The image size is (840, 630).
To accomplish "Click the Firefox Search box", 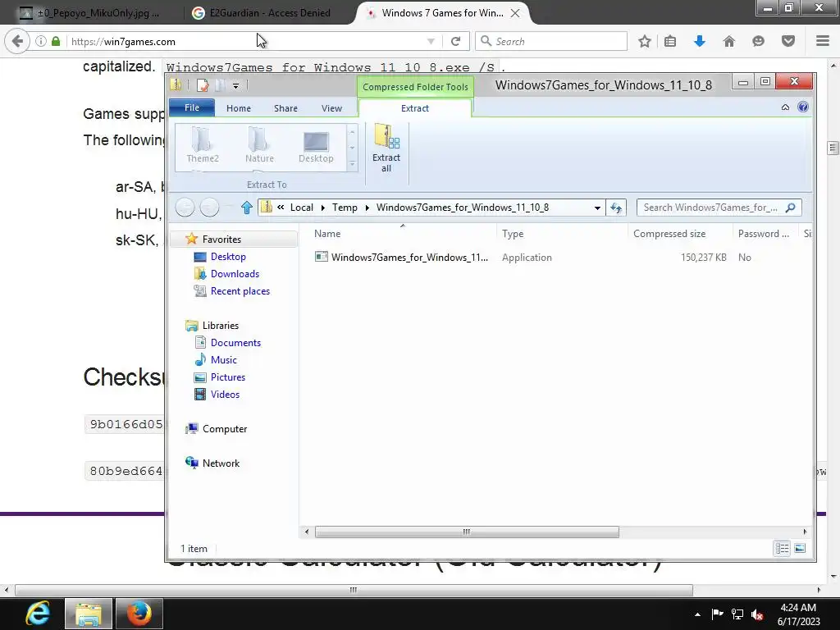I will coord(550,41).
